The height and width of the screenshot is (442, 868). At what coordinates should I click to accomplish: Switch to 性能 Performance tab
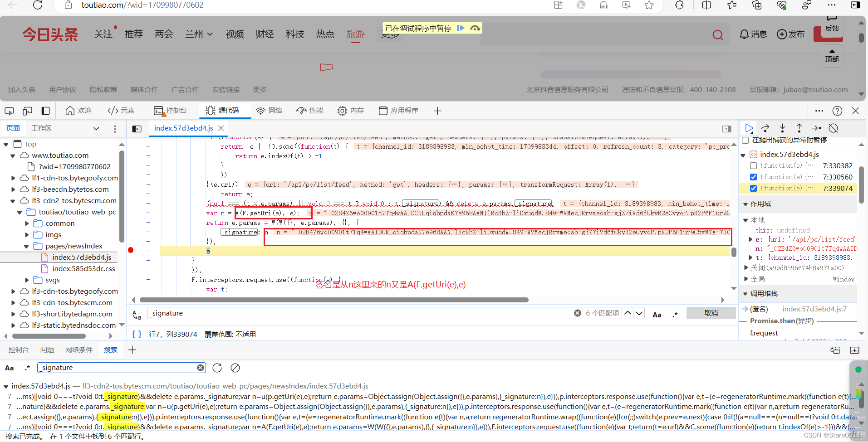[309, 111]
